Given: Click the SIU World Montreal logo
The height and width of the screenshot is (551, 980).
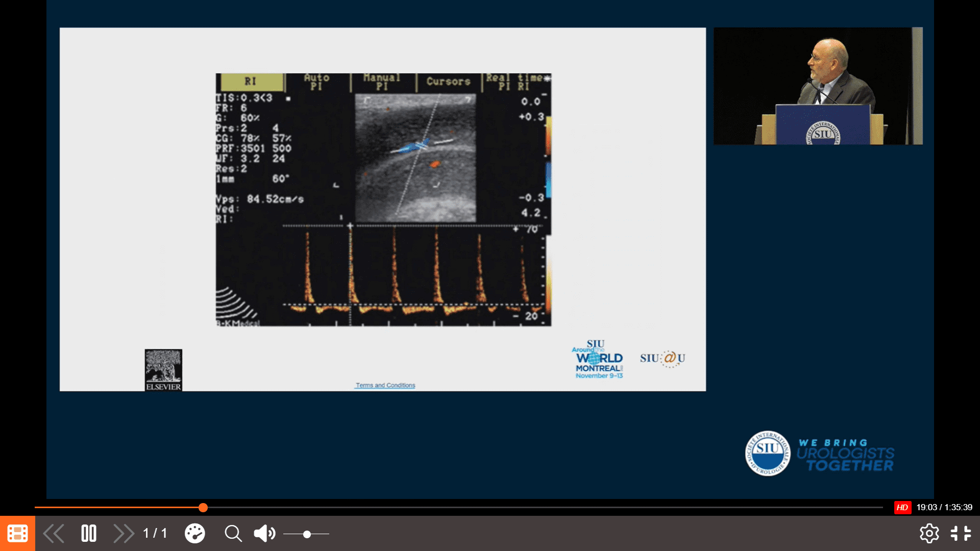Looking at the screenshot, I should coord(598,359).
